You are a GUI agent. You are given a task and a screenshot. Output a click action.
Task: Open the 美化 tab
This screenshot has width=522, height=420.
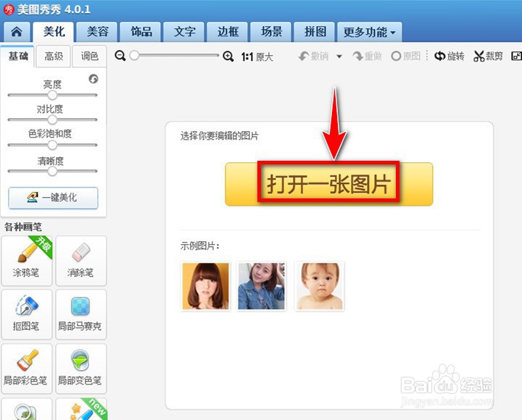pos(54,32)
